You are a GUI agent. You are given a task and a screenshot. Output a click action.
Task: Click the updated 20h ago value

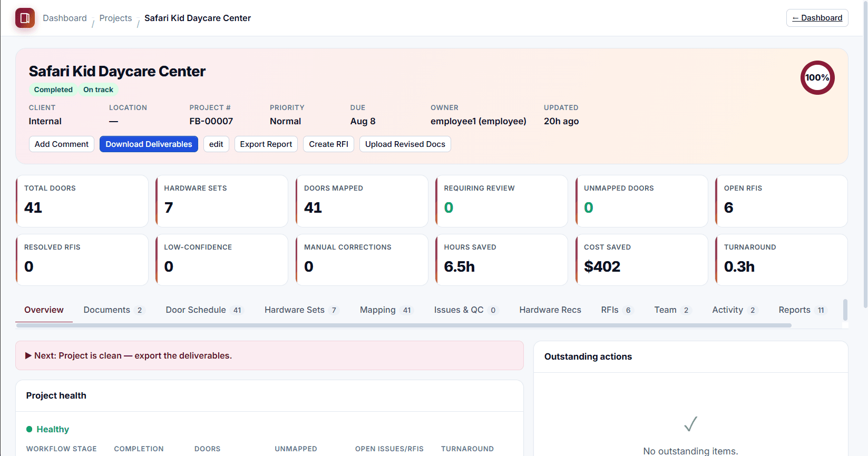561,121
